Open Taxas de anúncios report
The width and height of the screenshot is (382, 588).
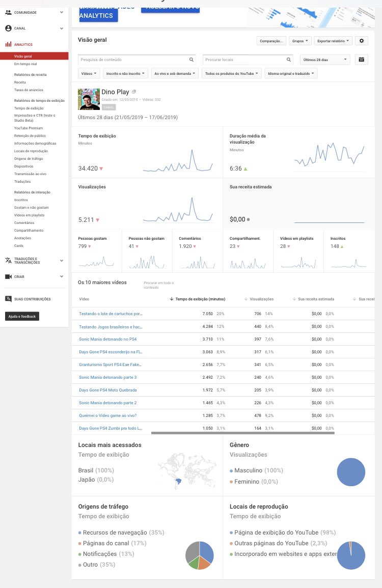[x=29, y=90]
